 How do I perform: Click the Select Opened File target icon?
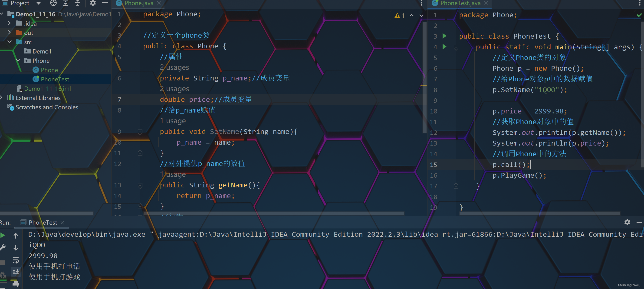pyautogui.click(x=53, y=3)
